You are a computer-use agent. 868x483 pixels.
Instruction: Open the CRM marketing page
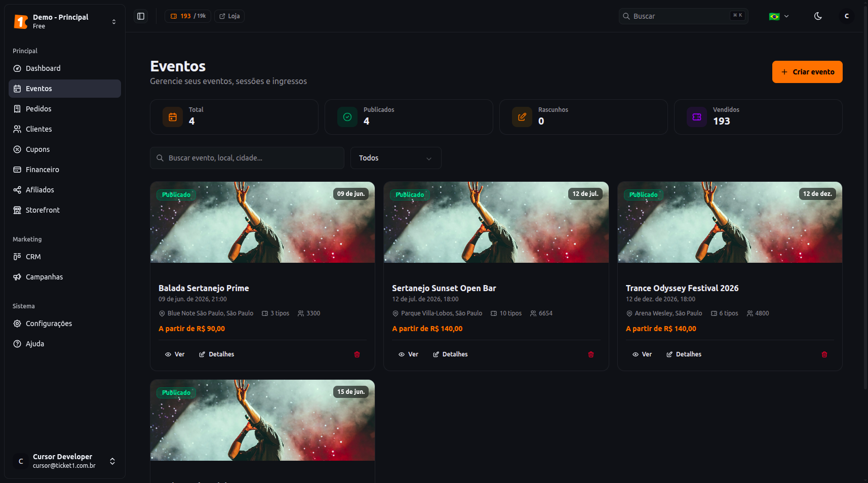pos(65,257)
